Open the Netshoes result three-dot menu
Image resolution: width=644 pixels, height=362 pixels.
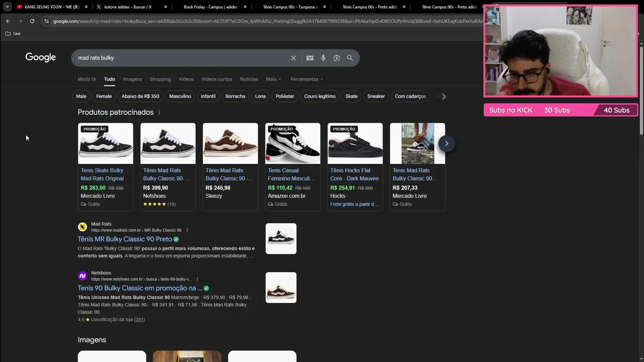[197, 279]
